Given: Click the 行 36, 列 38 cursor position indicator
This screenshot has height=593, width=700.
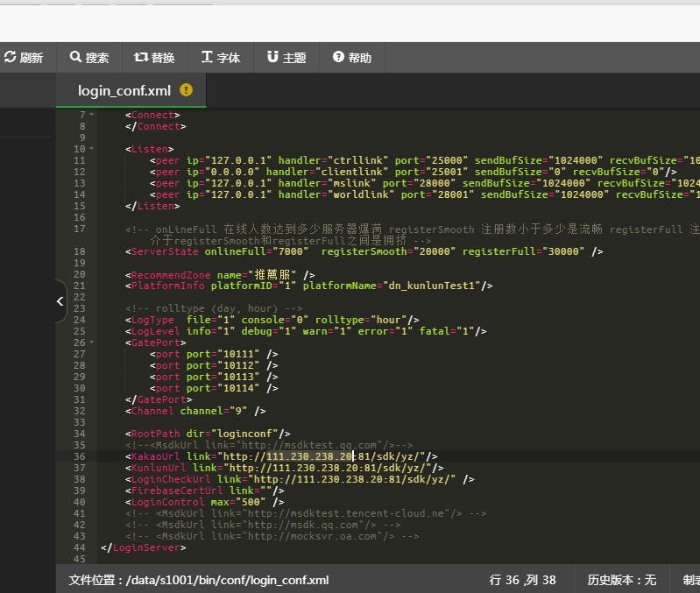Looking at the screenshot, I should (522, 580).
